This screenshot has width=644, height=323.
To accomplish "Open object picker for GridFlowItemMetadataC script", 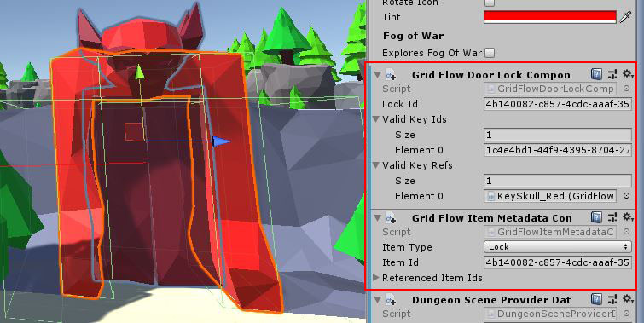I will [x=626, y=232].
